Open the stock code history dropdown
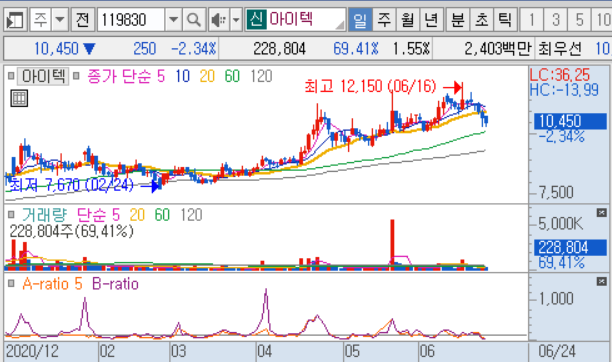Screen dimensions: 612x362 click(x=174, y=20)
